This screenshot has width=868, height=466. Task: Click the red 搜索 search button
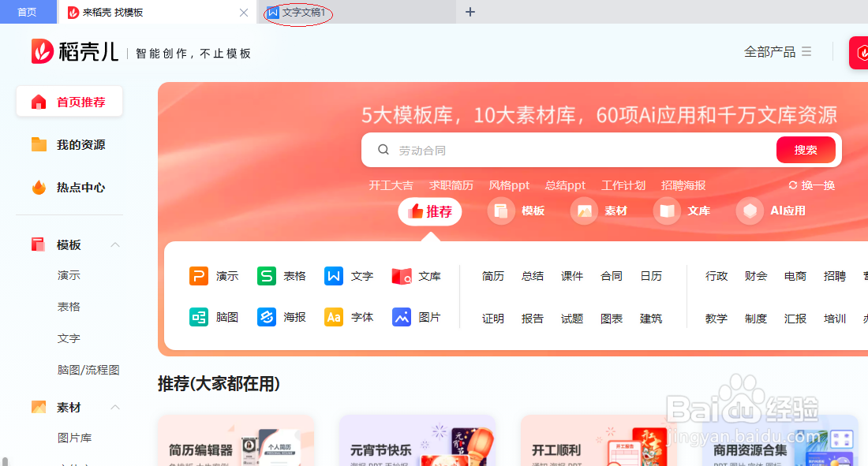806,149
